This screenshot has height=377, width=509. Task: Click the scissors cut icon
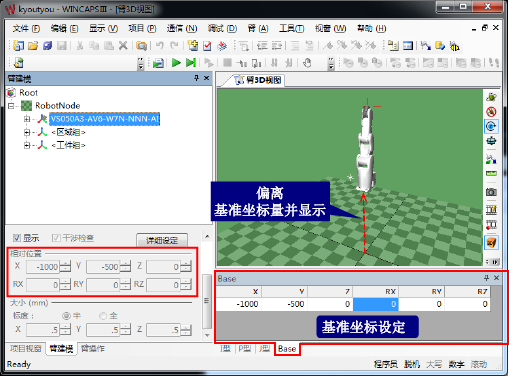tap(80, 46)
